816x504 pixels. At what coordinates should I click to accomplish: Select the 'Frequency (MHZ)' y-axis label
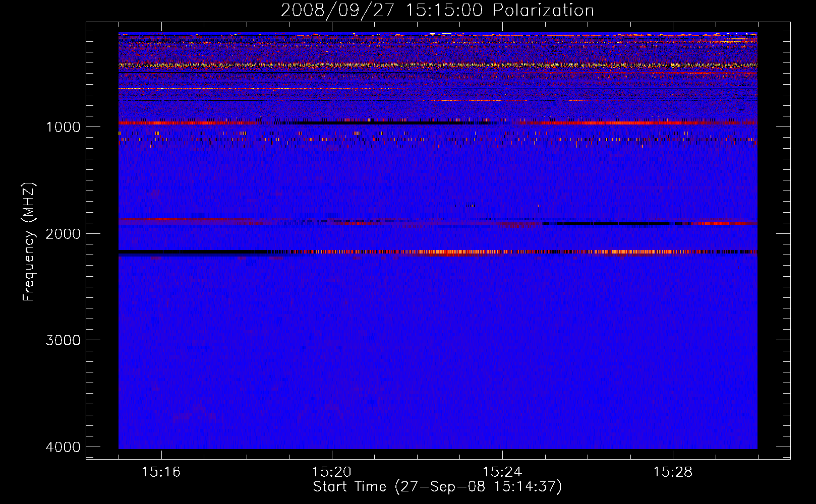pyautogui.click(x=29, y=241)
